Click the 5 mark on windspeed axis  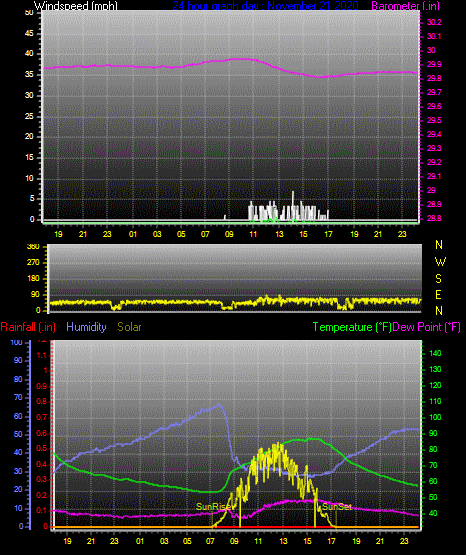[x=32, y=199]
